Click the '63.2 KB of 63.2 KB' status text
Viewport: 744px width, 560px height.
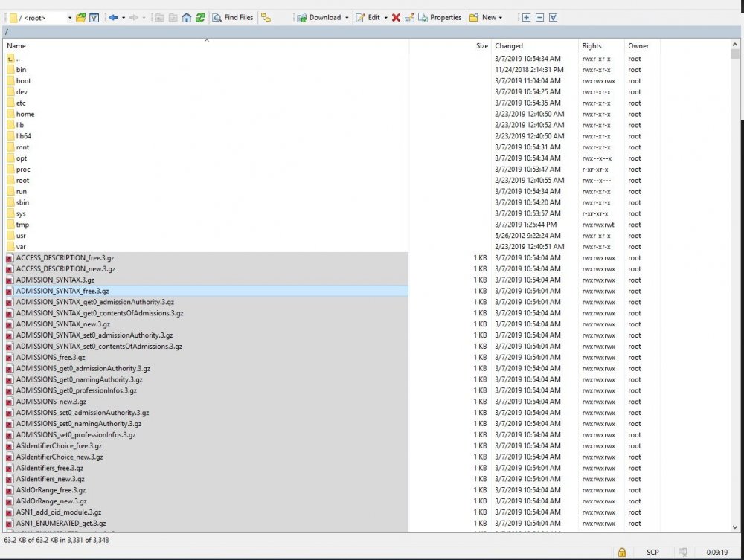[56, 540]
